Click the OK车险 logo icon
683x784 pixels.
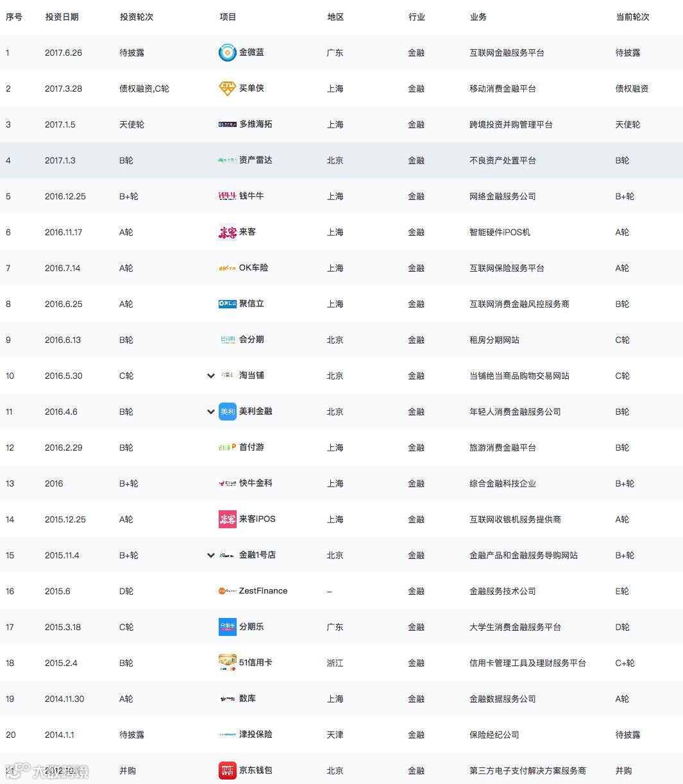[x=228, y=268]
